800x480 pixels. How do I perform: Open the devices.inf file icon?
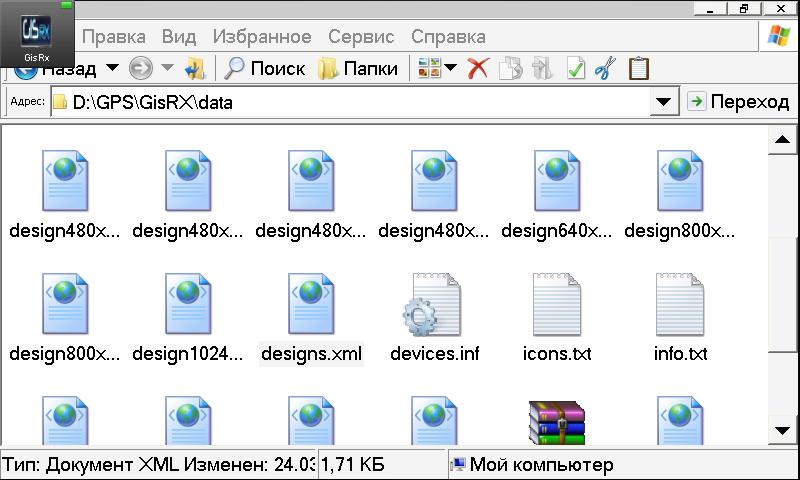(x=434, y=304)
